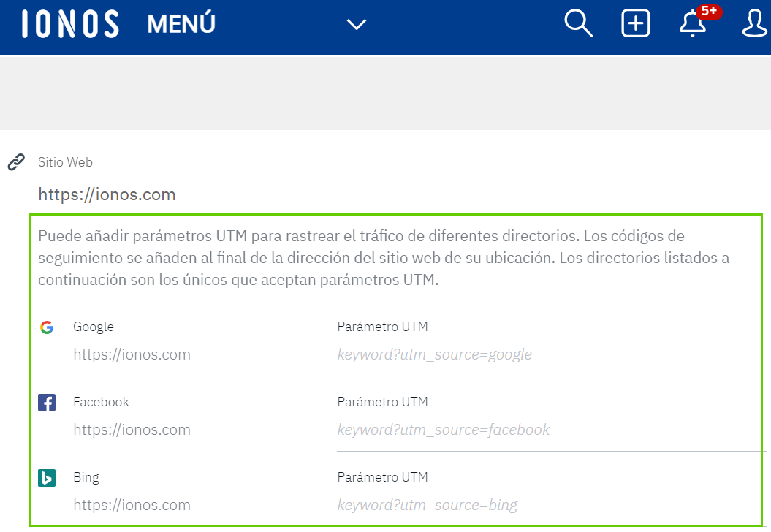This screenshot has height=532, width=771.
Task: Click the URL under Facebook
Action: [x=132, y=430]
